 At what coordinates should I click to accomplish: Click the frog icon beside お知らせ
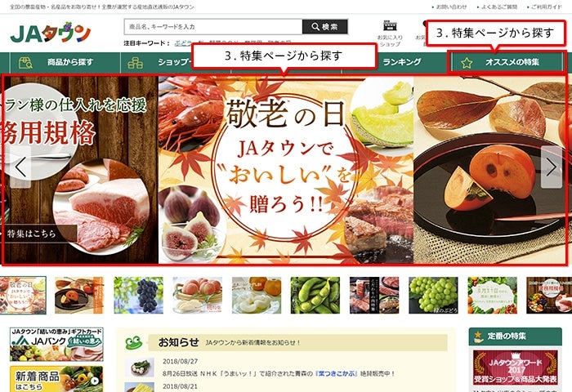(133, 342)
